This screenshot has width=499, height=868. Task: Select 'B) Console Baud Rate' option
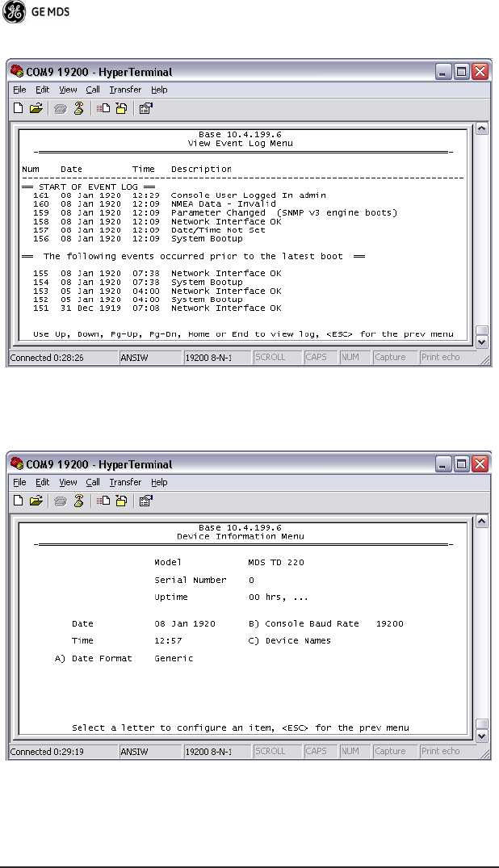[x=304, y=623]
